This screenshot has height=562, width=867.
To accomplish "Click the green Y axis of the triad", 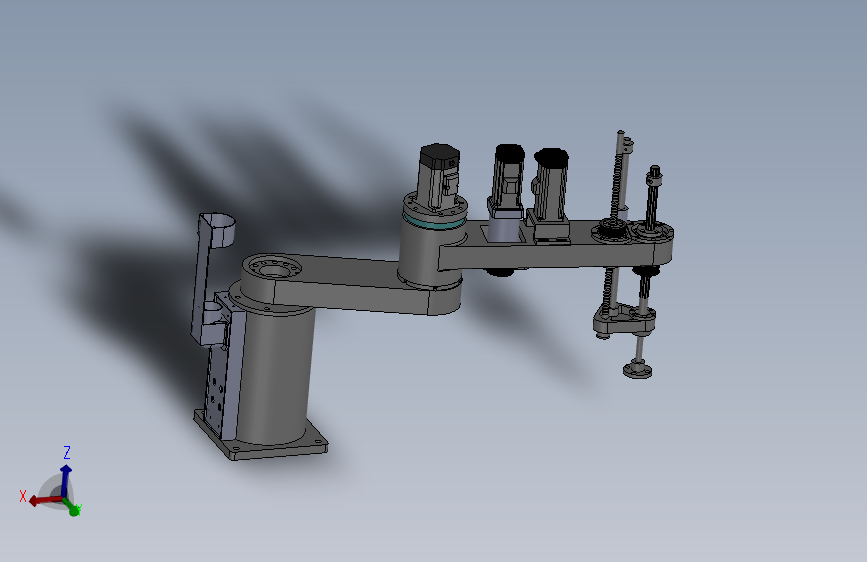I will coord(72,507).
